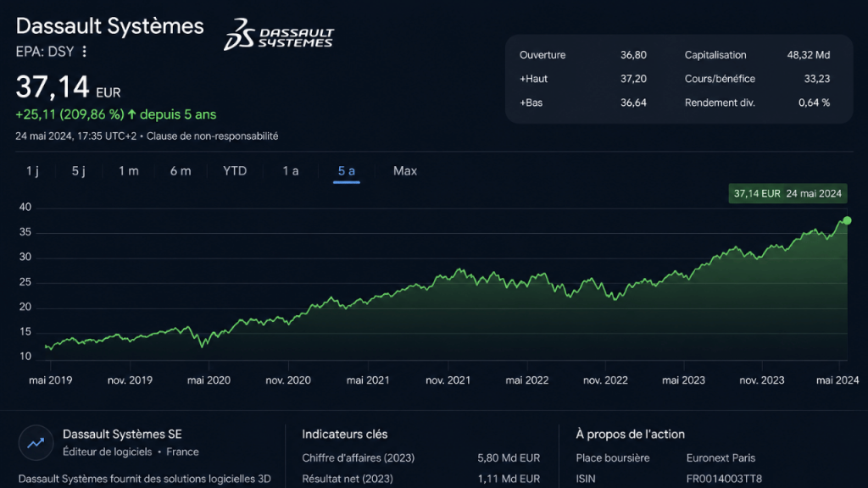
Task: Click the trending-up icon next to Dassault Systèmes SE
Action: (36, 442)
